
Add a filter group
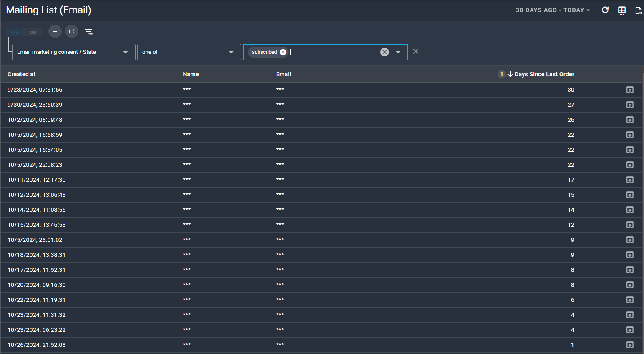[72, 31]
